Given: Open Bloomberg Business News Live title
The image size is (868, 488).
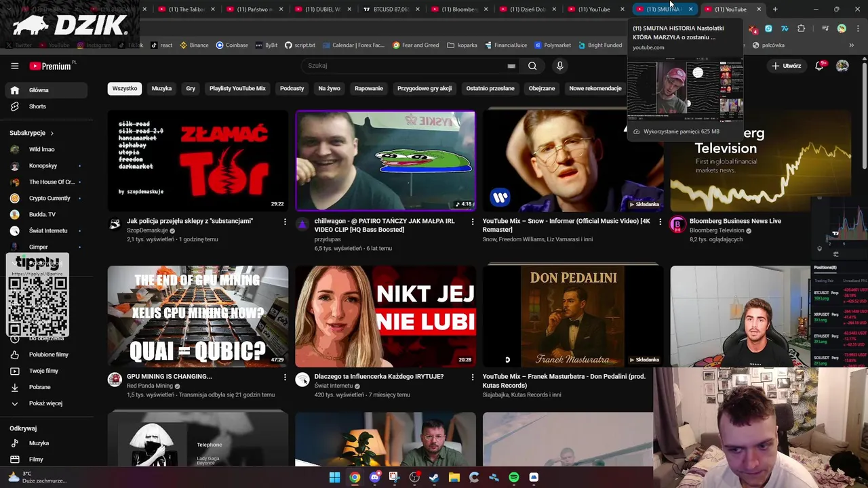Looking at the screenshot, I should click(x=735, y=221).
